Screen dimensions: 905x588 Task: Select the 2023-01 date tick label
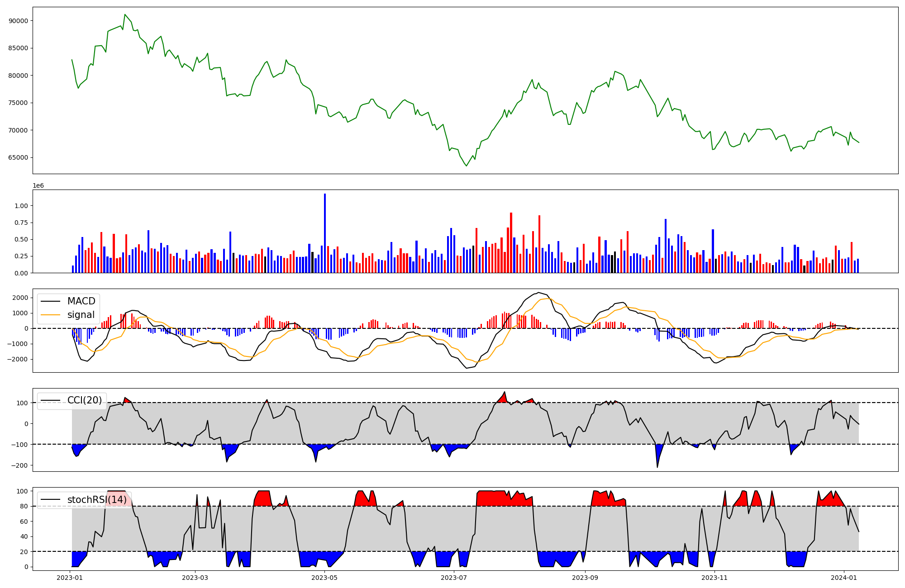(x=69, y=578)
